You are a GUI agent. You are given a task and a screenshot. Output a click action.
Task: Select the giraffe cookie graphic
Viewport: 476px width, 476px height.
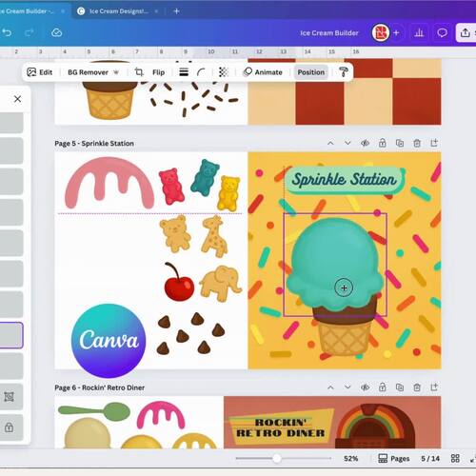(x=214, y=236)
